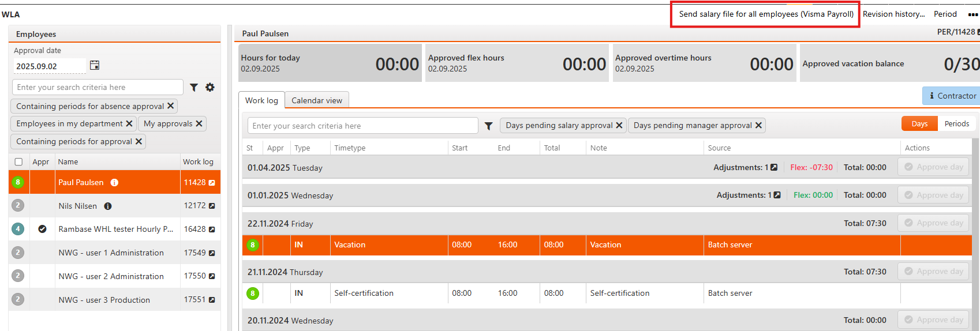
Task: Select the Days view toggle
Action: 919,124
